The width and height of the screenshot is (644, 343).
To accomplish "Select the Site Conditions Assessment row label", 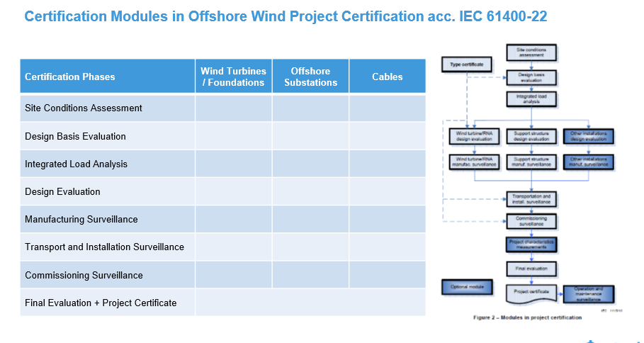I will coord(84,108).
